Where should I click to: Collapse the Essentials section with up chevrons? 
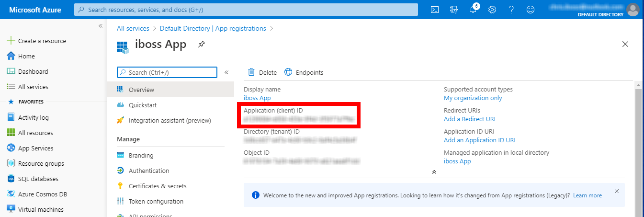point(434,171)
